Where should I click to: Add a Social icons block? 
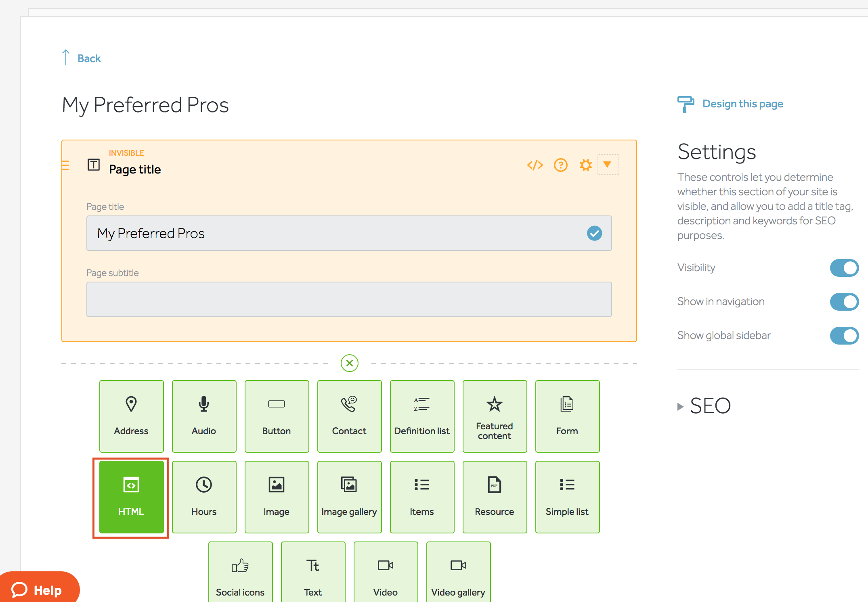point(240,573)
